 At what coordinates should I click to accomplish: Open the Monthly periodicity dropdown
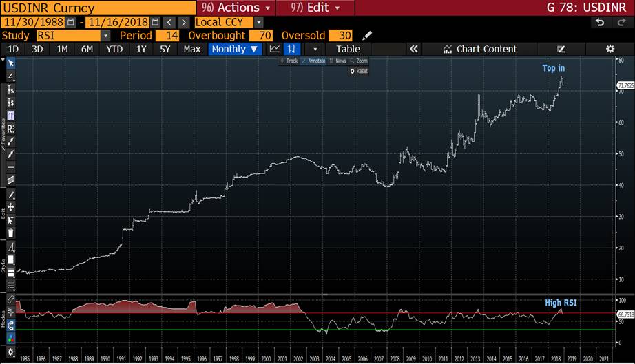click(x=235, y=49)
